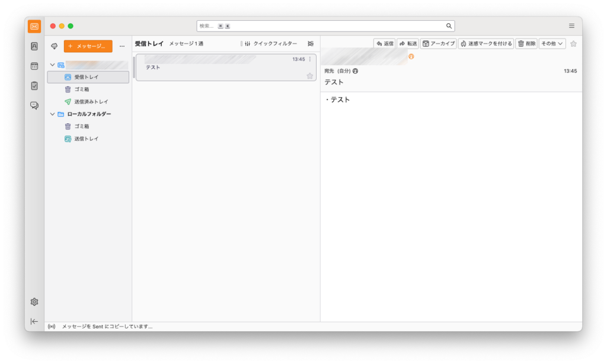Screen dimensions: 607x364
Task: Collapse the ローカルフォルダー tree
Action: coord(52,114)
